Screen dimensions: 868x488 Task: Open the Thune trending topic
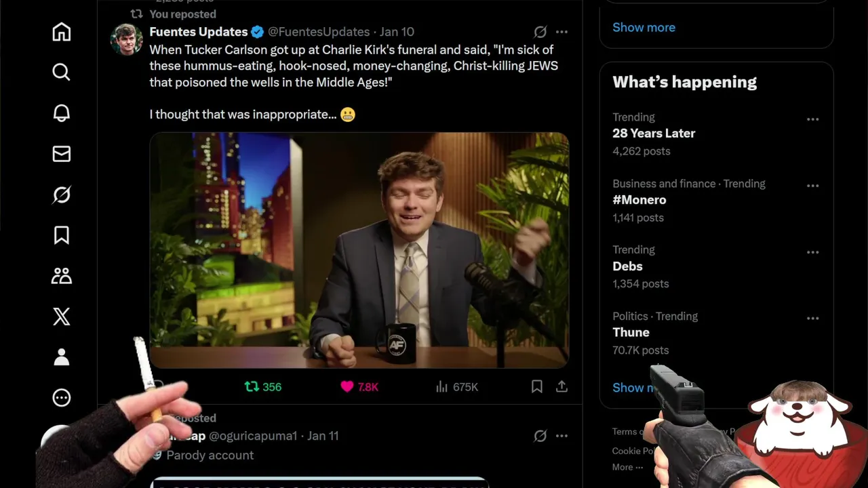coord(631,332)
